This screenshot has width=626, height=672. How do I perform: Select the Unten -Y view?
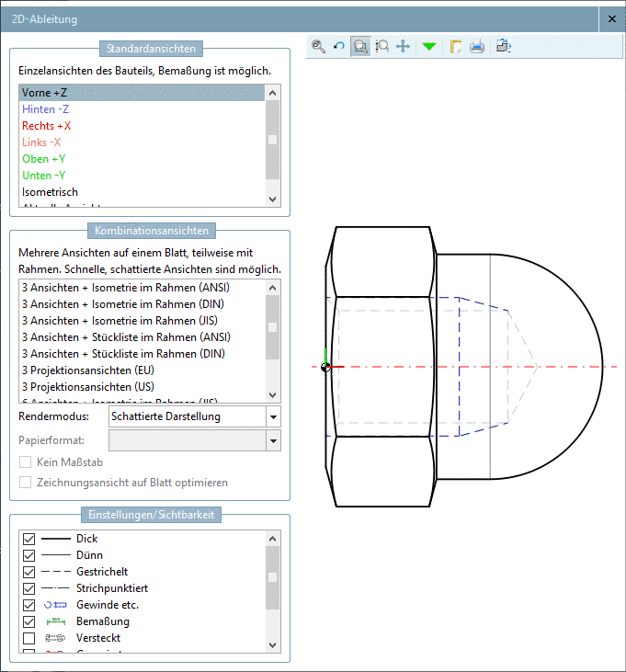tap(142, 176)
